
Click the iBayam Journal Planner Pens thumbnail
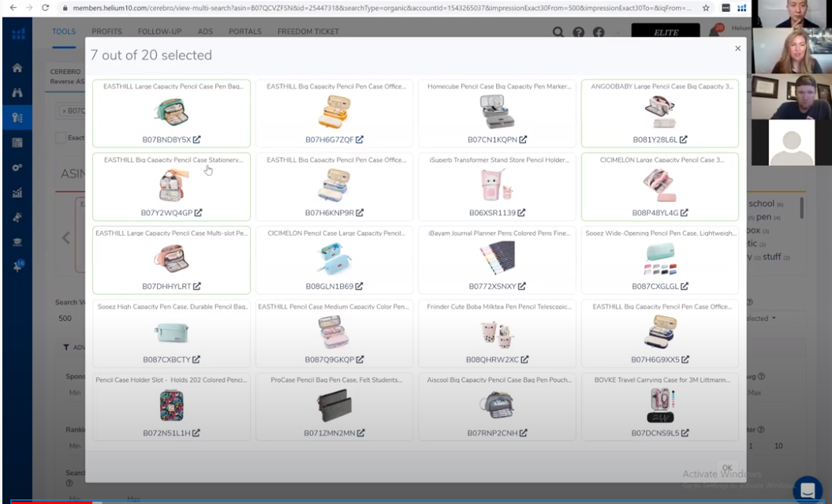tap(497, 258)
